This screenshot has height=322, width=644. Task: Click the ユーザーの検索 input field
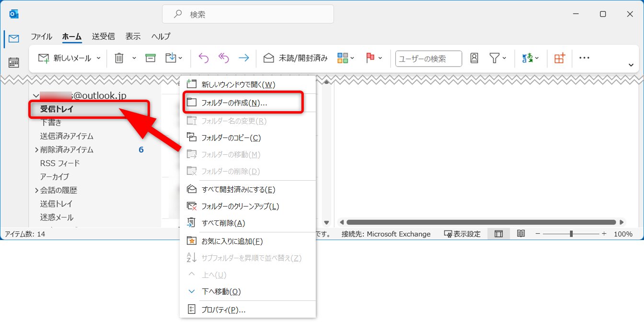click(428, 58)
